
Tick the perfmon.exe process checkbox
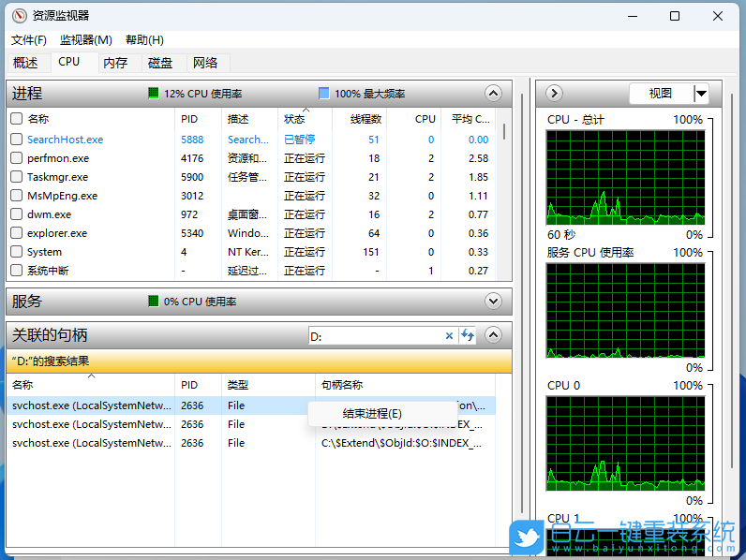pos(16,158)
